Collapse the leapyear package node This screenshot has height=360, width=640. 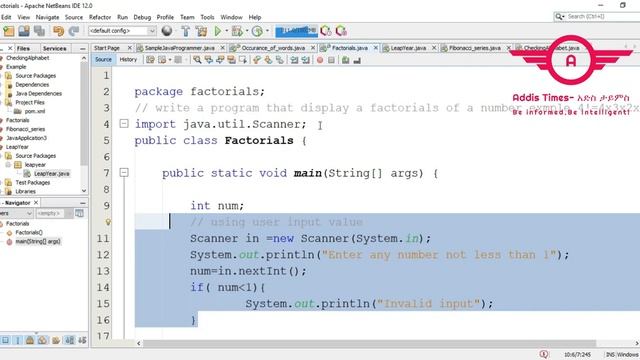pos(8,164)
